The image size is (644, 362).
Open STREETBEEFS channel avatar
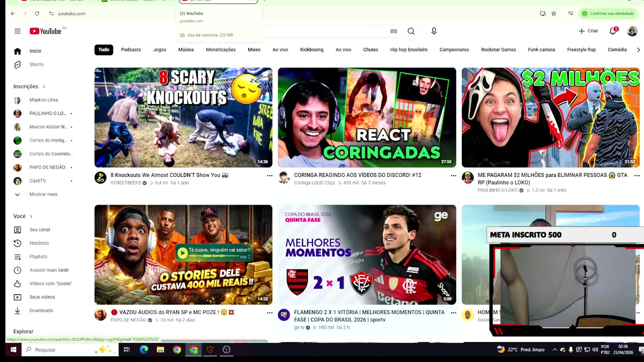(x=101, y=177)
